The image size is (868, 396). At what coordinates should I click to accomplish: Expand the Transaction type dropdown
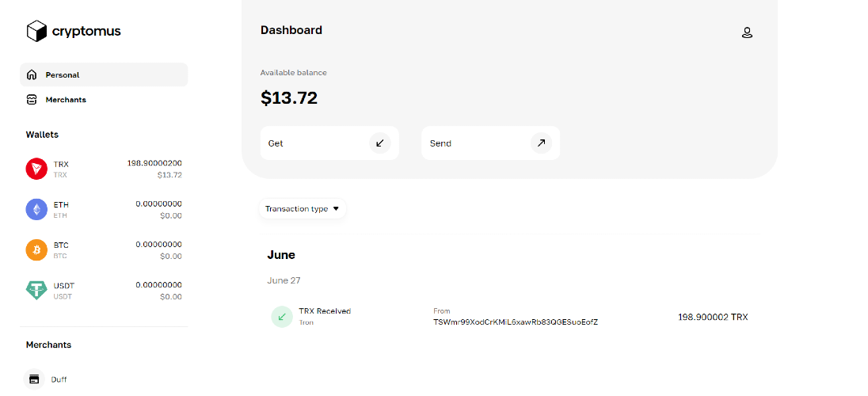(303, 209)
